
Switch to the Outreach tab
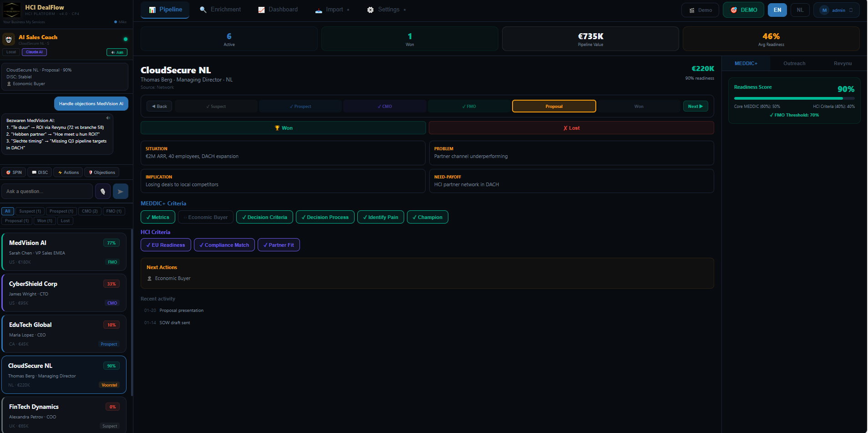(794, 63)
